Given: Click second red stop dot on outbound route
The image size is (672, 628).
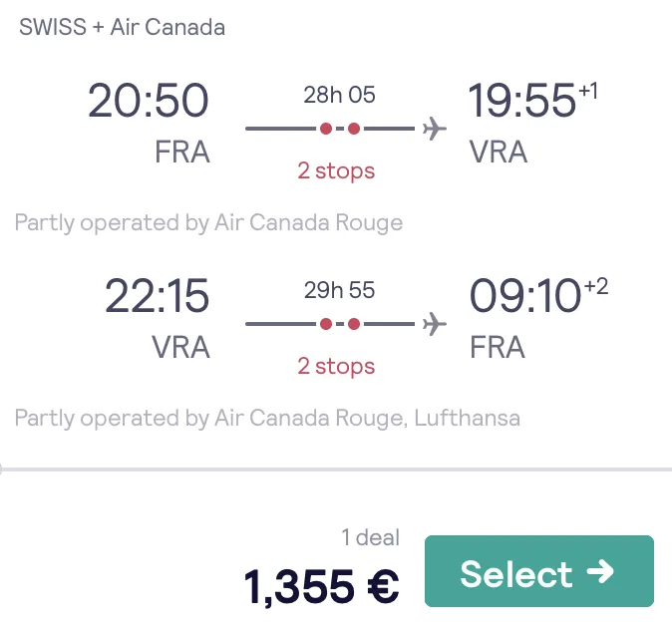Looking at the screenshot, I should tap(354, 129).
